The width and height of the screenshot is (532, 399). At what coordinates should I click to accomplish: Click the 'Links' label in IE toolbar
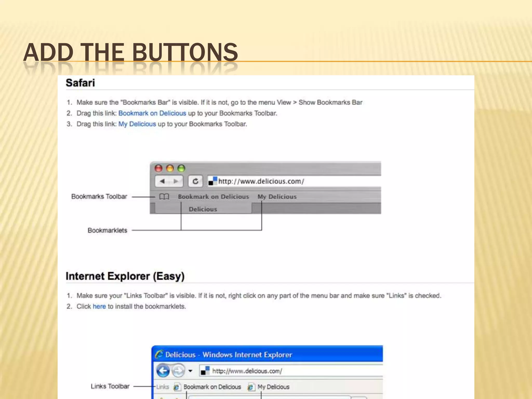coord(163,387)
